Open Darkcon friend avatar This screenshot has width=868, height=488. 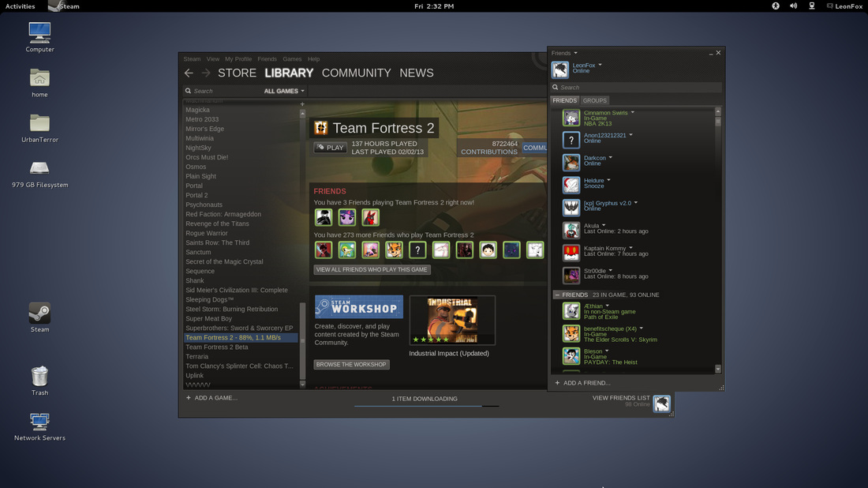pyautogui.click(x=571, y=163)
